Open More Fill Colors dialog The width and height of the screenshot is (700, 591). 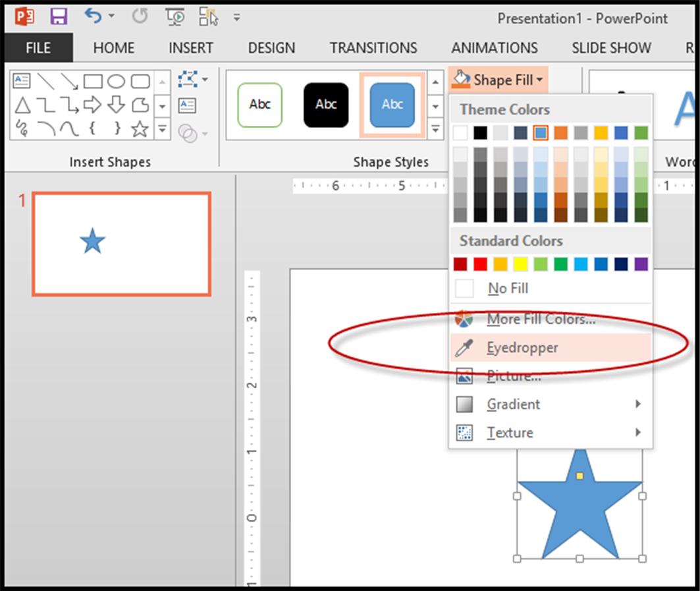point(551,319)
